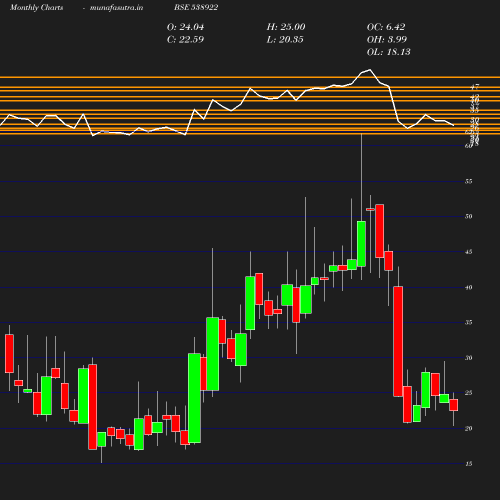This screenshot has width=500, height=500.
Task: Click the 15 price axis label
Action: click(x=469, y=464)
